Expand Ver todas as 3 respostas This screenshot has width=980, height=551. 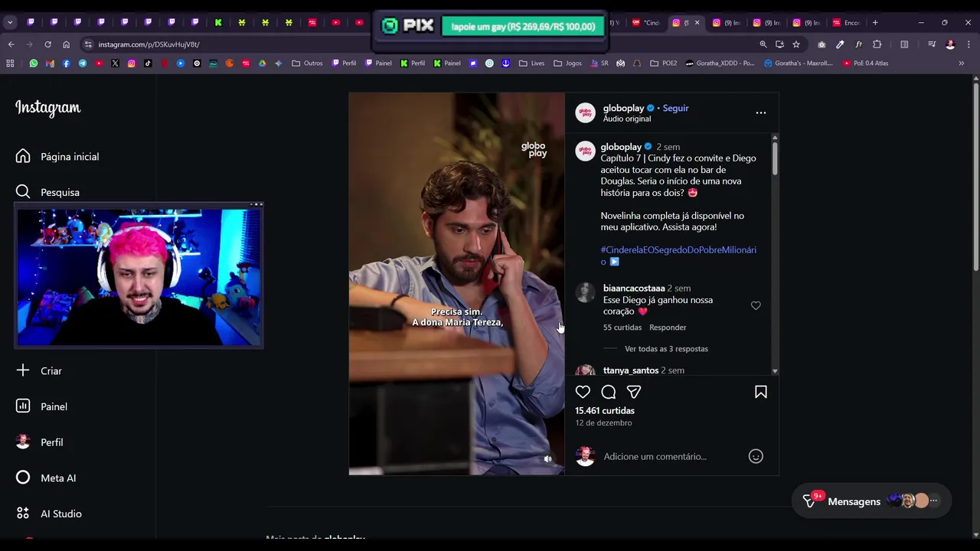tap(666, 349)
